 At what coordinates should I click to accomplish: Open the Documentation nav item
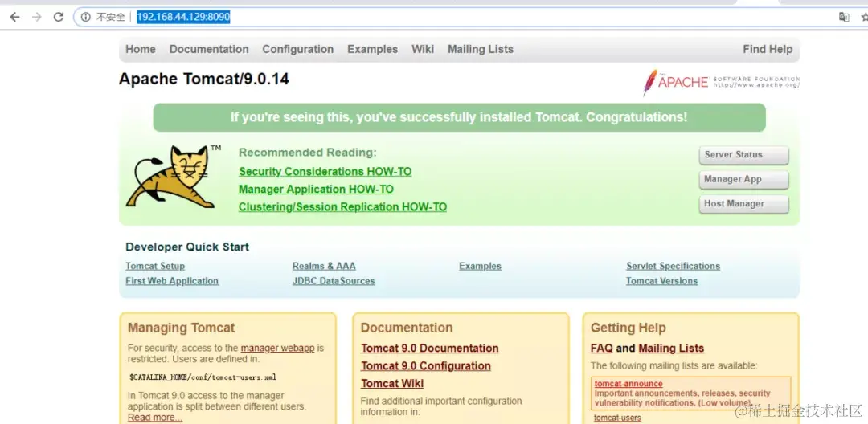click(209, 49)
